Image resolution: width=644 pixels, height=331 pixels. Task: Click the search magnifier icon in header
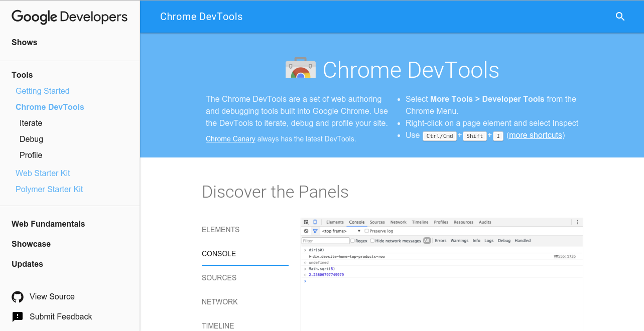click(x=620, y=17)
